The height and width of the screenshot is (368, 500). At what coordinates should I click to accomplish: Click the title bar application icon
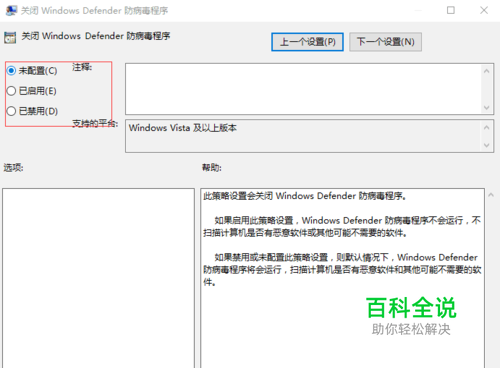[11, 10]
